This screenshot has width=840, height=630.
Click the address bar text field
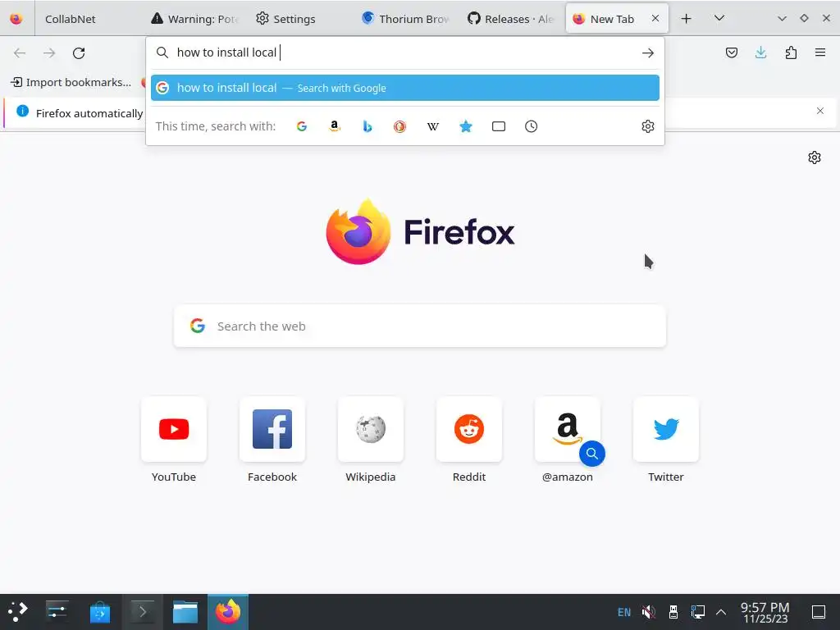click(x=405, y=52)
